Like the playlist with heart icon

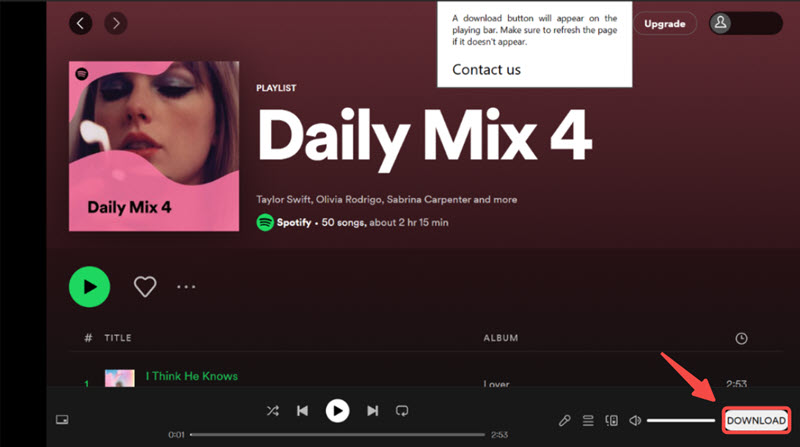click(145, 286)
